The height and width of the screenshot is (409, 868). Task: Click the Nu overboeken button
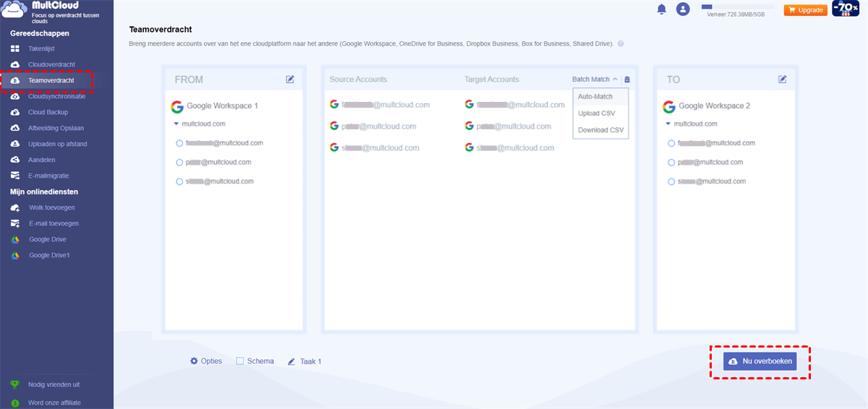(x=759, y=361)
